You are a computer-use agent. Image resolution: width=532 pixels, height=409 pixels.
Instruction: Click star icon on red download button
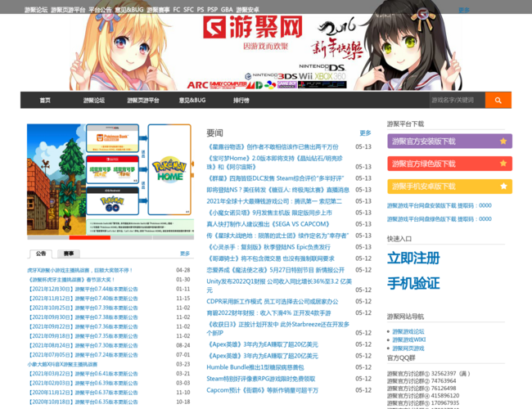[x=503, y=164]
